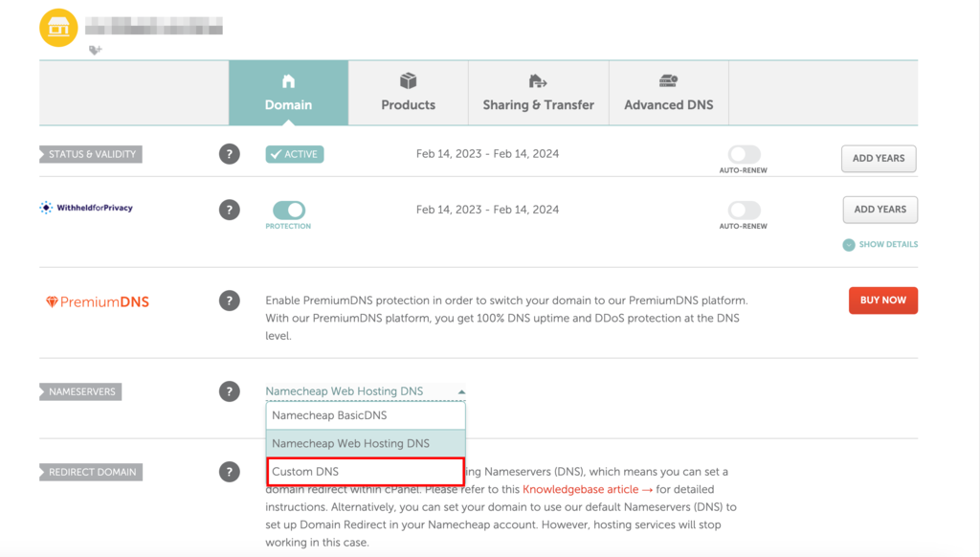
Task: Toggle auto-renew for WithheldforPrivacy
Action: tap(744, 210)
